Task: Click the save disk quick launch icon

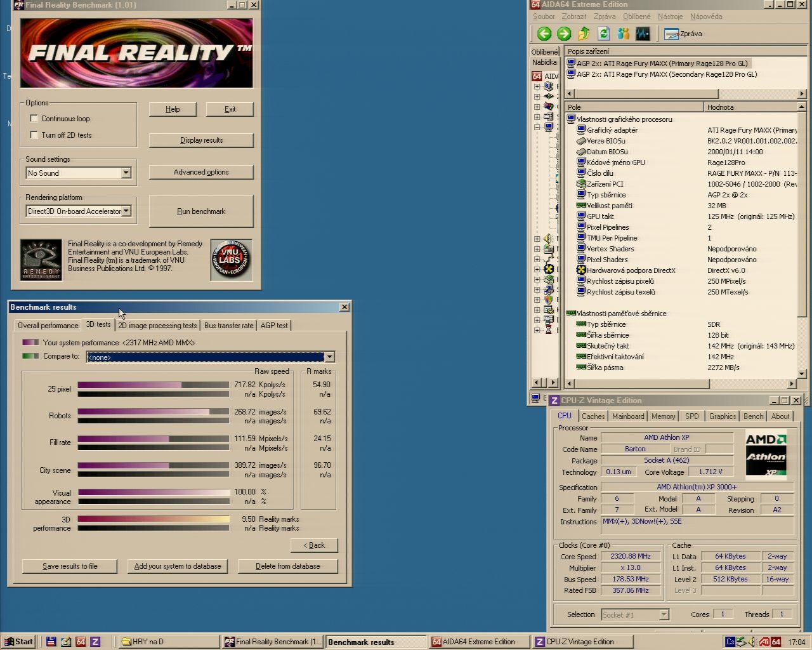Action: [51, 642]
